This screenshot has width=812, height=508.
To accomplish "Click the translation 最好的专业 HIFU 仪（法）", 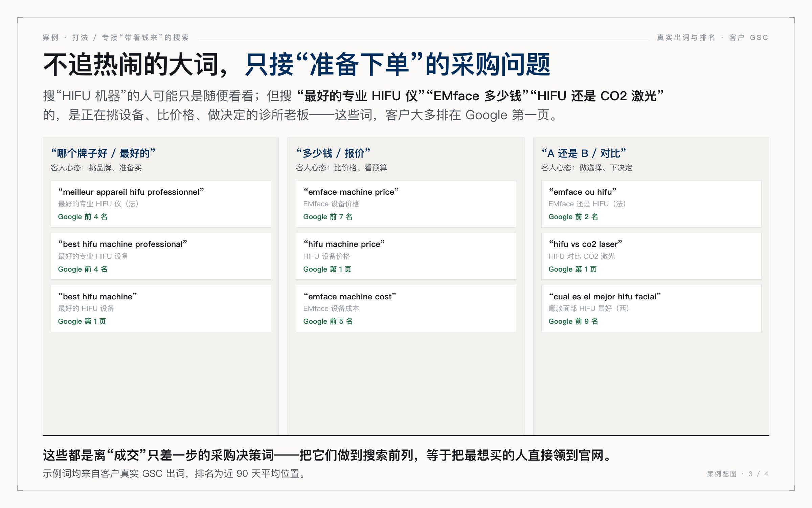I will pos(98,204).
